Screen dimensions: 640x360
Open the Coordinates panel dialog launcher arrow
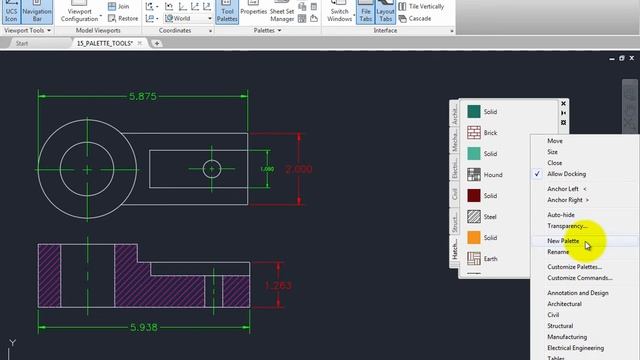tap(211, 31)
